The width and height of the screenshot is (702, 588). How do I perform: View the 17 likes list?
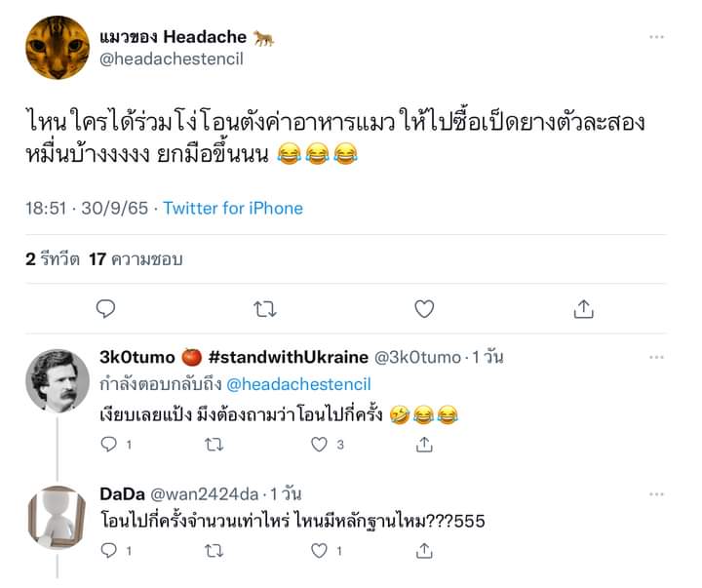pos(136,258)
